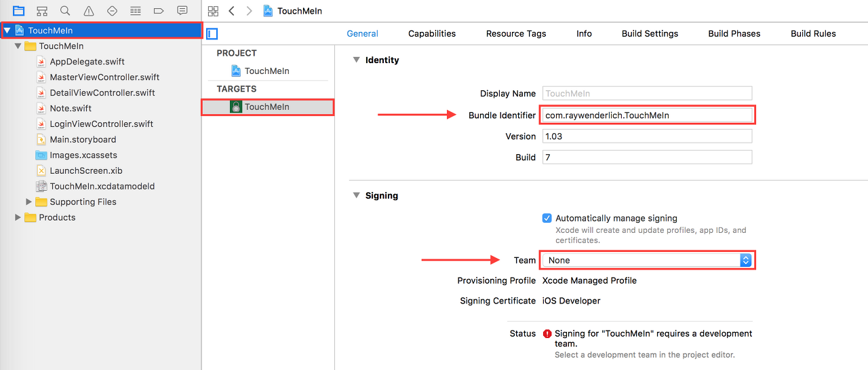This screenshot has height=370, width=868.
Task: Open the Debug navigator icon
Action: click(x=136, y=11)
